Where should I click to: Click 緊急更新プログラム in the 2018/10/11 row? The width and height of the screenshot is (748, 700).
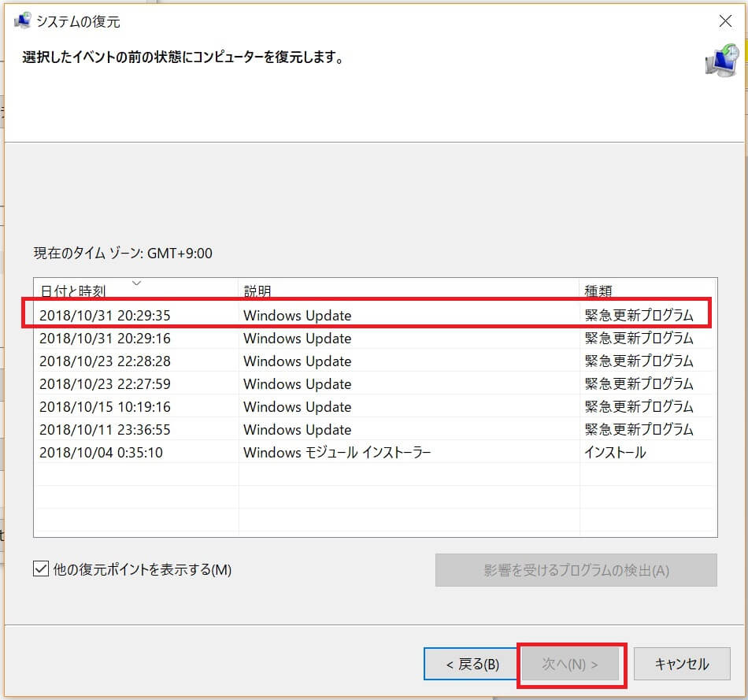(639, 429)
